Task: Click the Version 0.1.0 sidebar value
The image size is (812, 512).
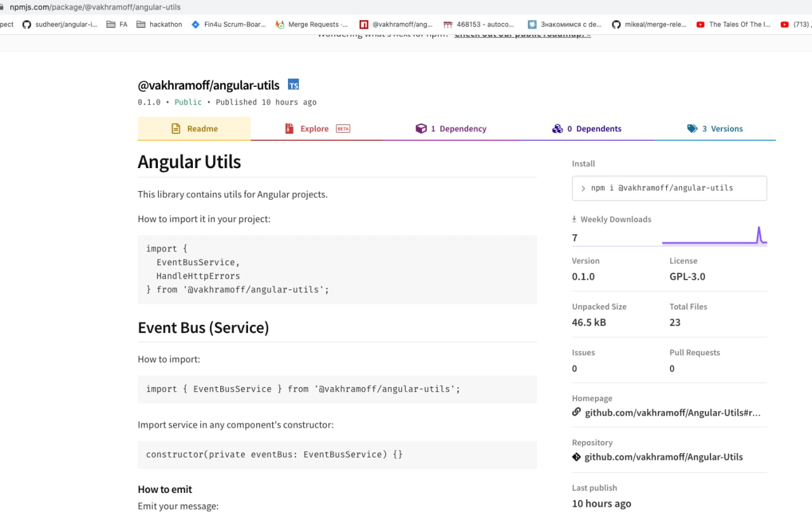Action: point(583,277)
